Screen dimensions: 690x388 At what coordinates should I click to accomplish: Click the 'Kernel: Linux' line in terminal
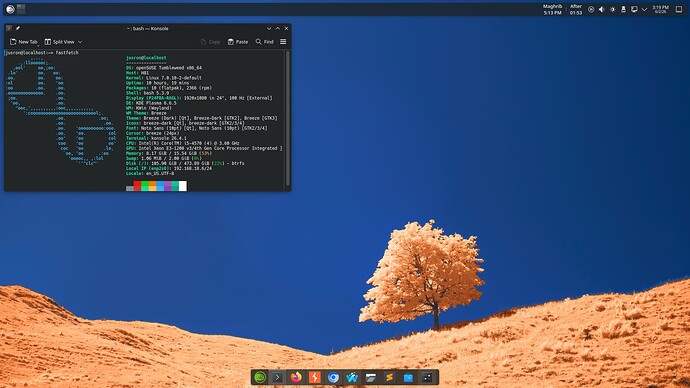click(x=164, y=78)
